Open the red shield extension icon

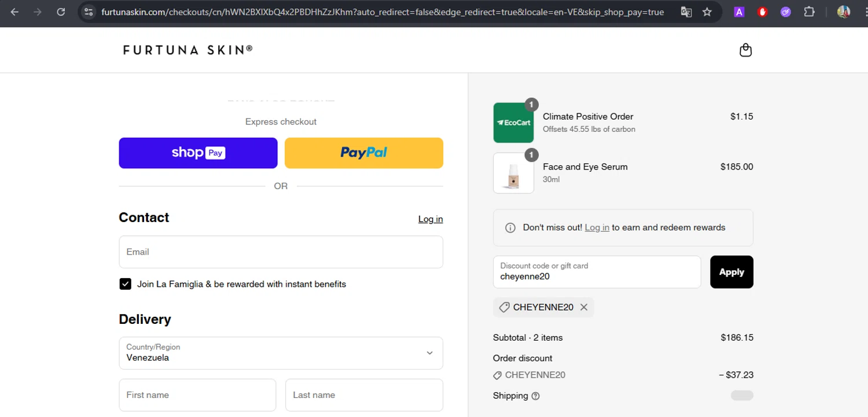click(x=762, y=12)
